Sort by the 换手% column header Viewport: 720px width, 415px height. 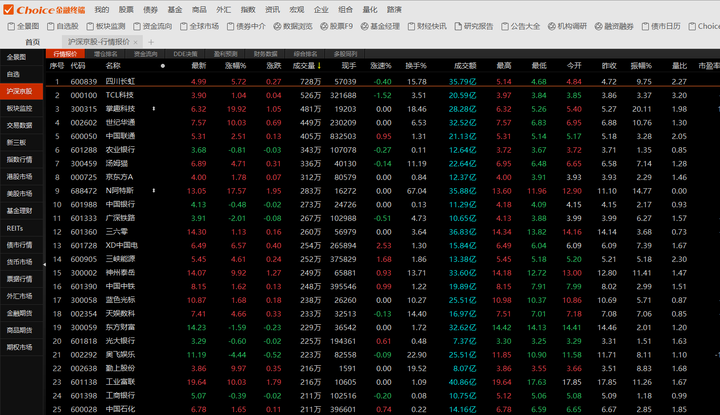[x=416, y=66]
